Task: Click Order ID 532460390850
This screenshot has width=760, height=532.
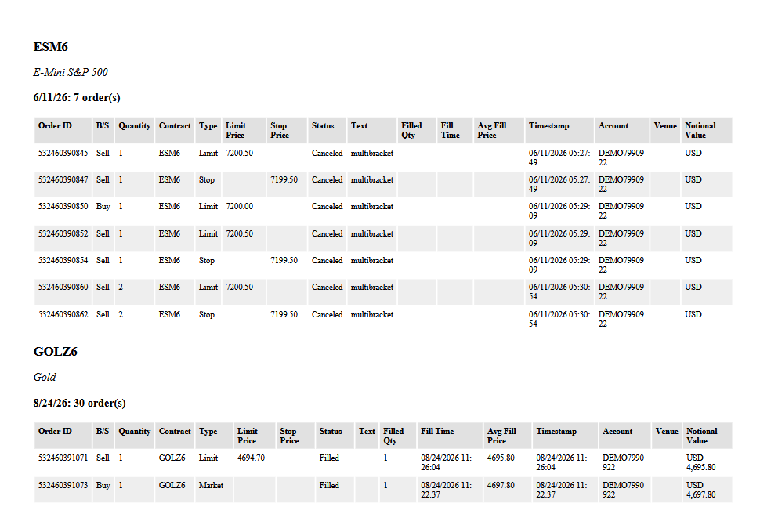Action: 63,206
